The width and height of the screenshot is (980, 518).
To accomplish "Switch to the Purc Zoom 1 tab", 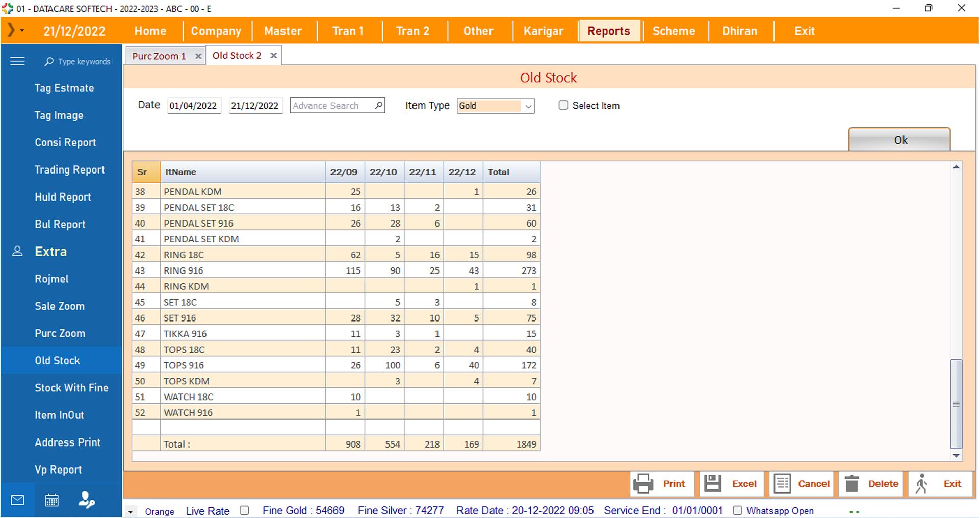I will (x=159, y=56).
